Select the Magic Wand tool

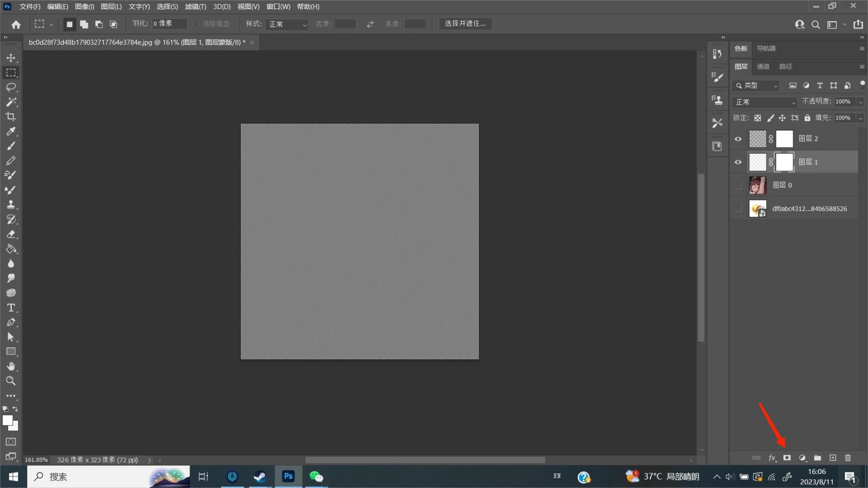tap(11, 102)
